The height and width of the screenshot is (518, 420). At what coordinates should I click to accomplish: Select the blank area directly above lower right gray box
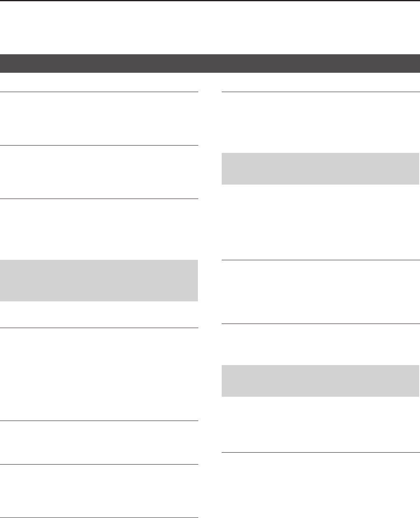pos(320,344)
